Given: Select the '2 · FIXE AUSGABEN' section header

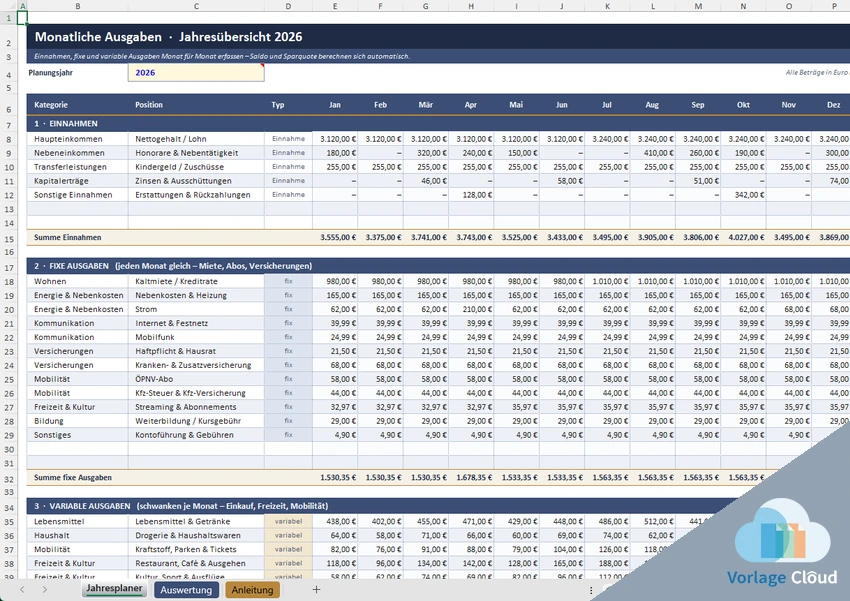Looking at the screenshot, I should click(438, 266).
